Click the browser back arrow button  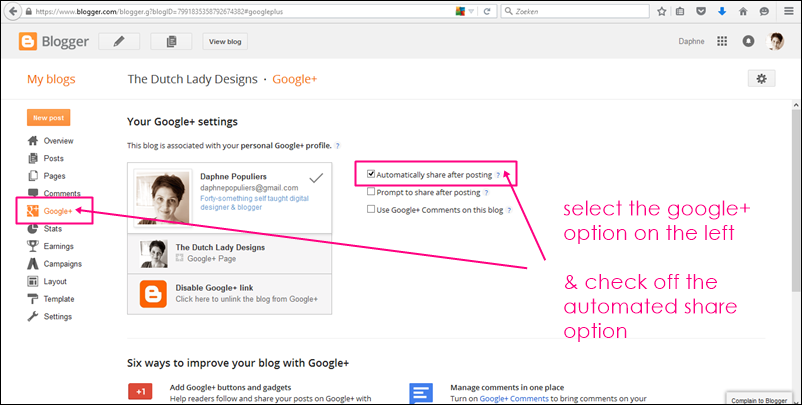13,11
